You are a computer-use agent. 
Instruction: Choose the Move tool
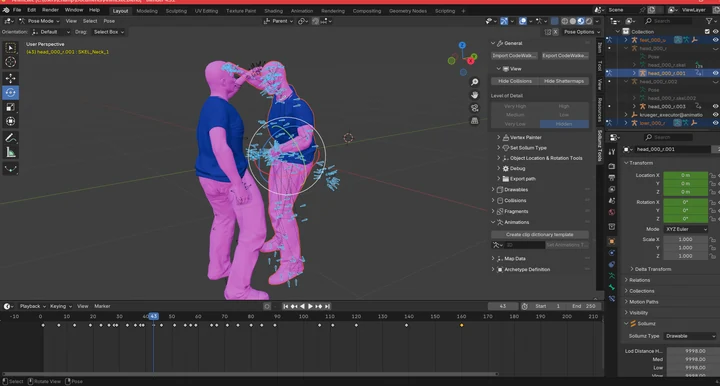tap(10, 78)
